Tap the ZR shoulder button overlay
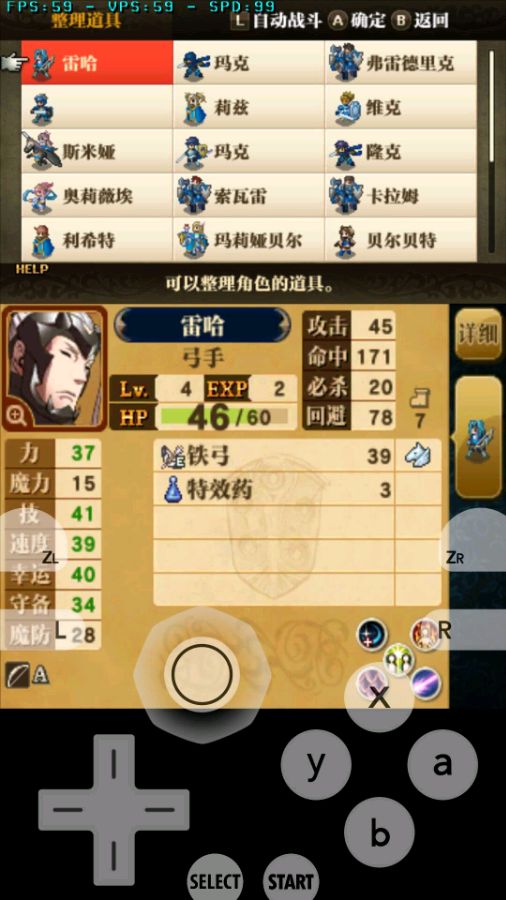Screen dimensions: 506x900 tap(472, 556)
